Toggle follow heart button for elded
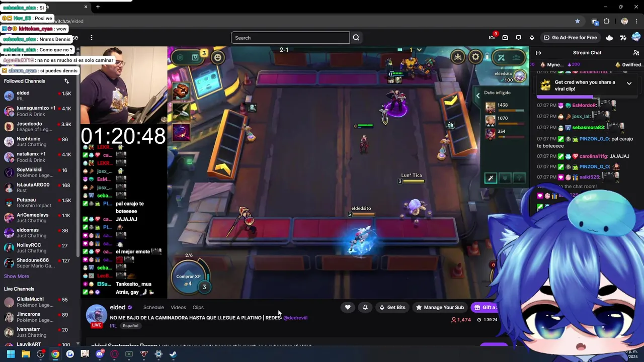The height and width of the screenshot is (362, 644). 348,307
